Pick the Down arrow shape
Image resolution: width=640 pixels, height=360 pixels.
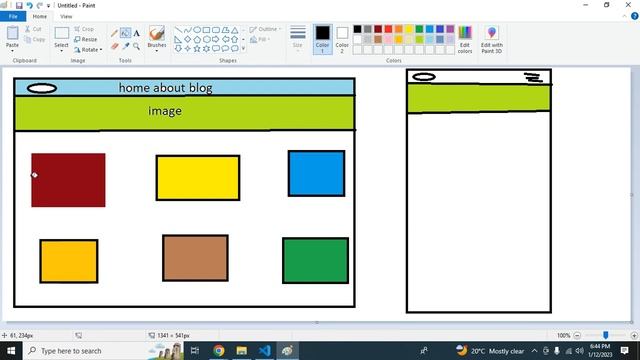click(178, 49)
